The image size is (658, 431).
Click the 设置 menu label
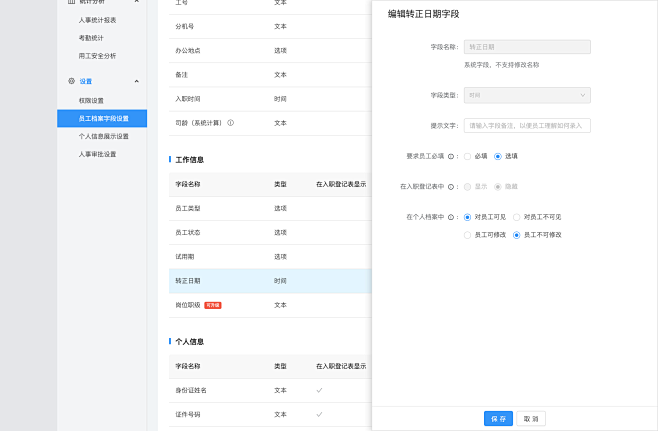tap(86, 81)
